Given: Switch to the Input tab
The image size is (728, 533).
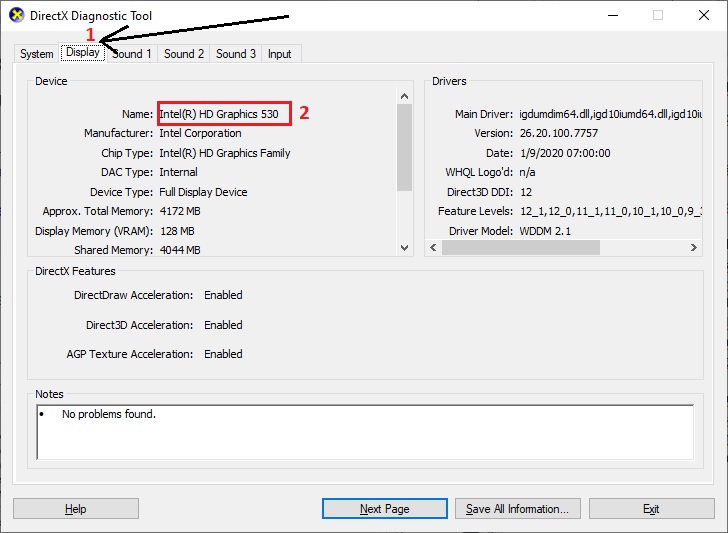Looking at the screenshot, I should click(280, 54).
